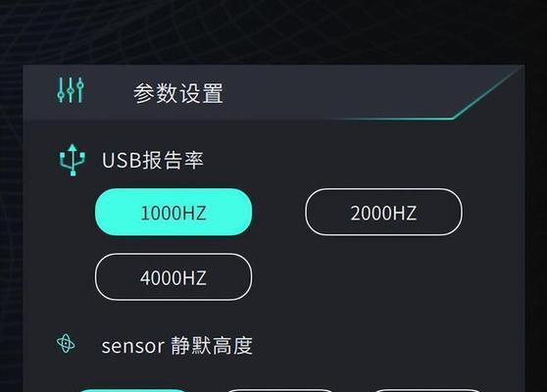Screen dimensions: 547x392
Task: Click the word sensor in lift-off heading
Action: (133, 347)
